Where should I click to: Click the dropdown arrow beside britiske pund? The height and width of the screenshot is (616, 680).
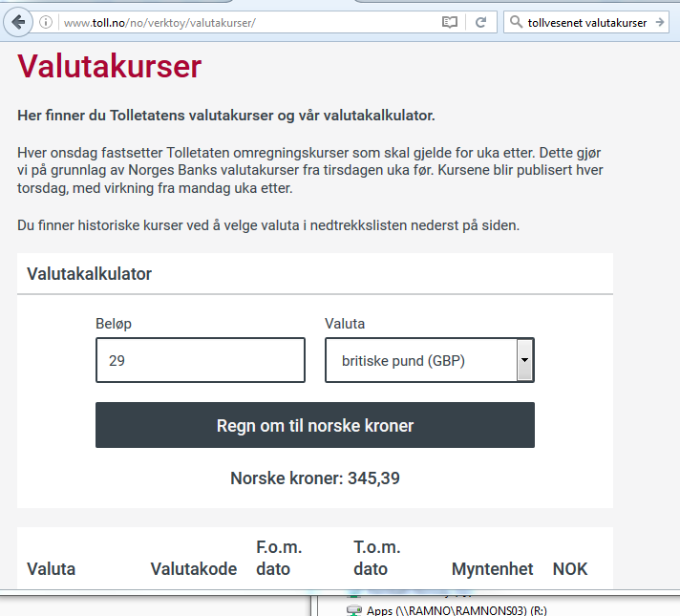524,360
